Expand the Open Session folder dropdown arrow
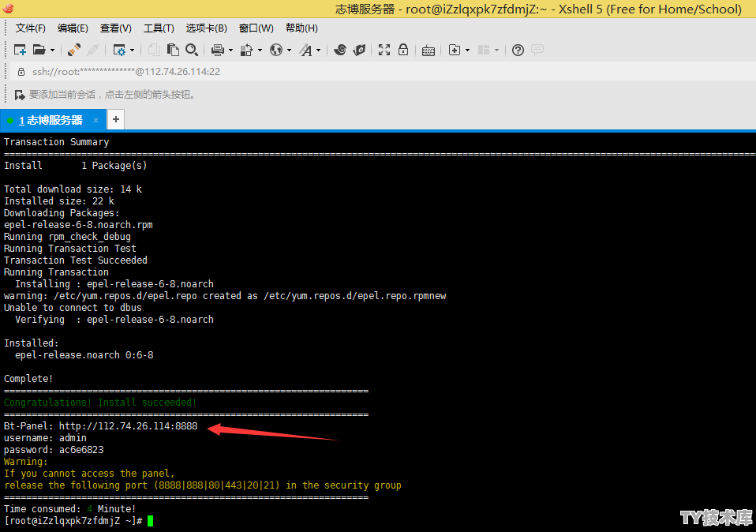756x532 pixels. click(52, 51)
